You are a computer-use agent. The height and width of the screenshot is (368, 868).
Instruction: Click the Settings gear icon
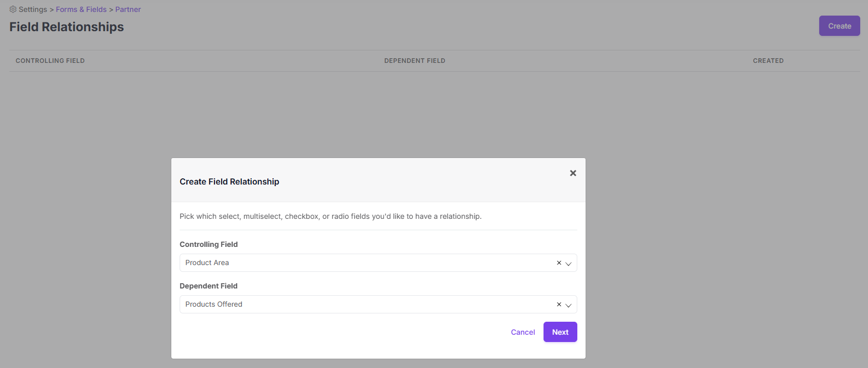13,9
